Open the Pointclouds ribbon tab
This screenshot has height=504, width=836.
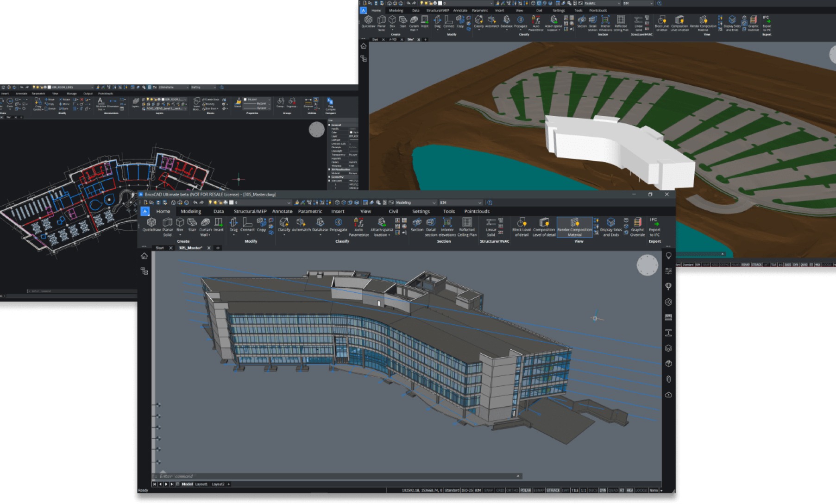point(477,211)
